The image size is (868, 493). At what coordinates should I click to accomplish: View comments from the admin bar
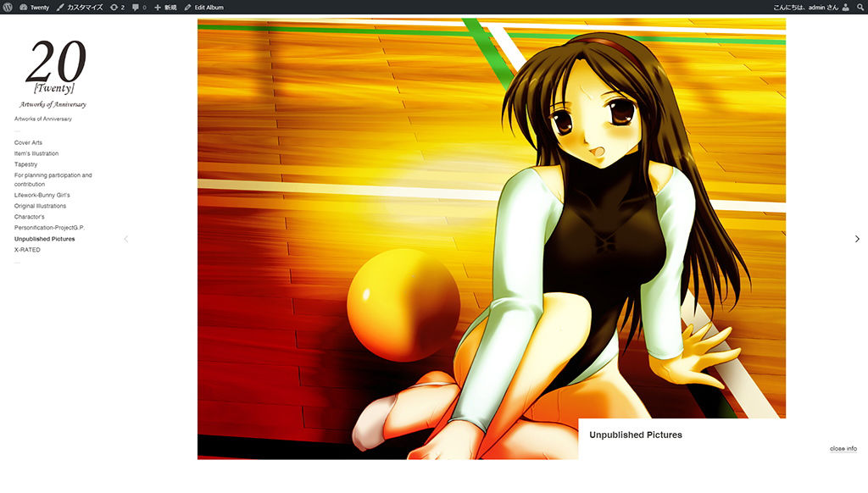[x=139, y=7]
